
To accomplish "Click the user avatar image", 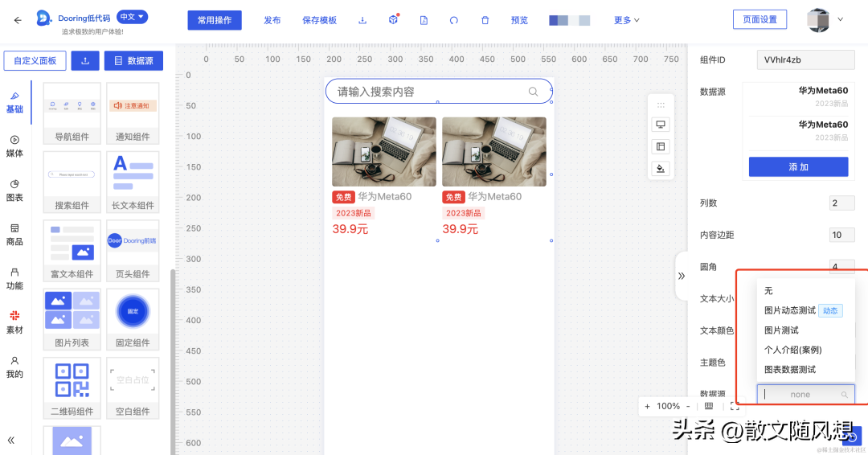I will pyautogui.click(x=817, y=20).
